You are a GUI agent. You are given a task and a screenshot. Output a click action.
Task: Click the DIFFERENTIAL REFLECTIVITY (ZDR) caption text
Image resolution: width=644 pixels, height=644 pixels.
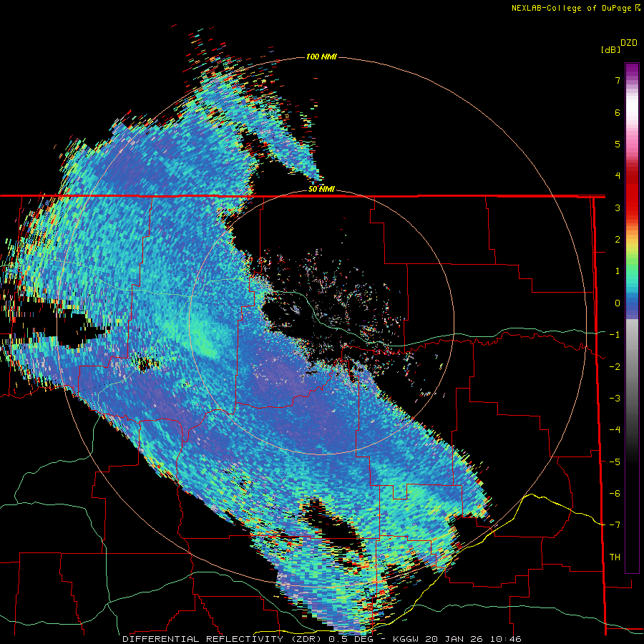tap(223, 639)
